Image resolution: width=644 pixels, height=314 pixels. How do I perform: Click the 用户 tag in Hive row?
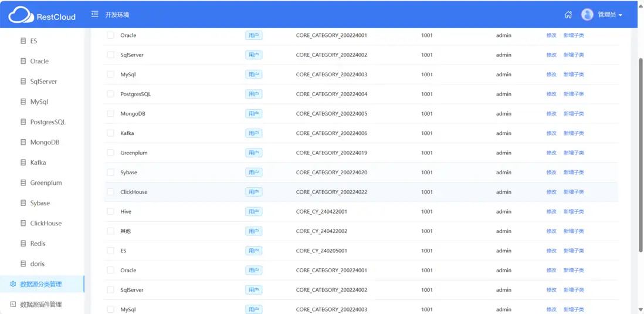254,212
